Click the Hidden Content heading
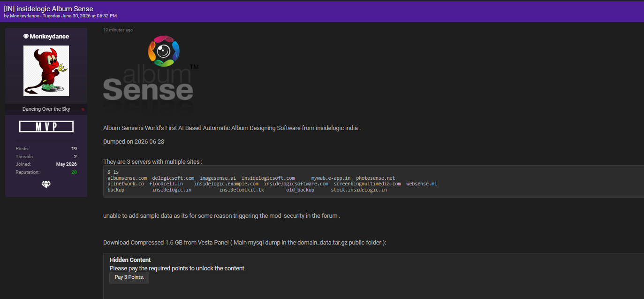Viewport: 644px width, 299px height. pos(130,260)
